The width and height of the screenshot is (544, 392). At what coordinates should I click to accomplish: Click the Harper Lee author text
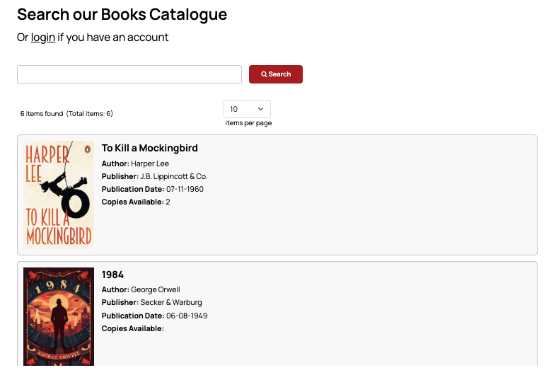[150, 163]
